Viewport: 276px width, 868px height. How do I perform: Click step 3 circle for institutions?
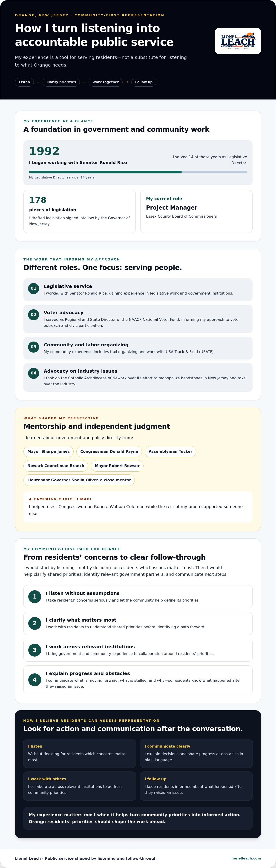click(35, 650)
